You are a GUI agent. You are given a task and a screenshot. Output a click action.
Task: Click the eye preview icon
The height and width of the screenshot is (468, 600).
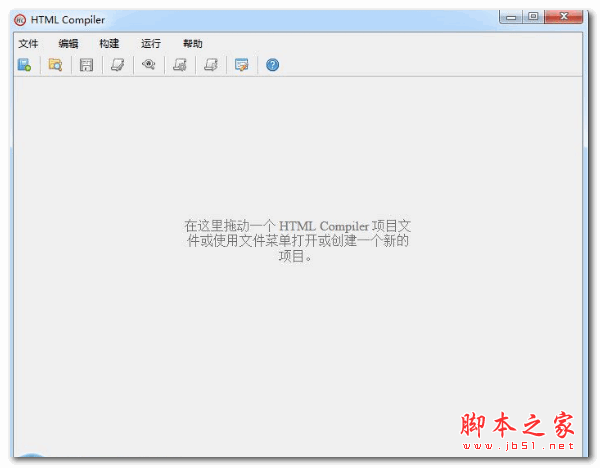tap(148, 64)
